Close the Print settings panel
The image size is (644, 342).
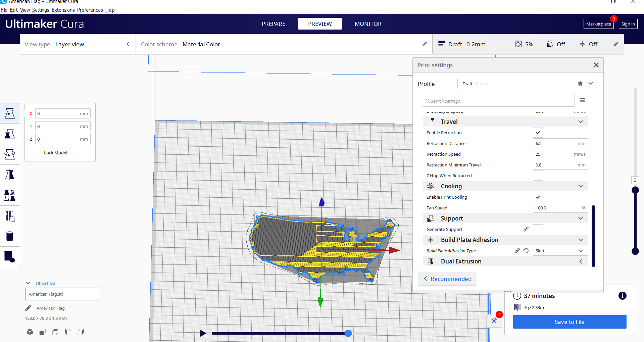coord(596,65)
